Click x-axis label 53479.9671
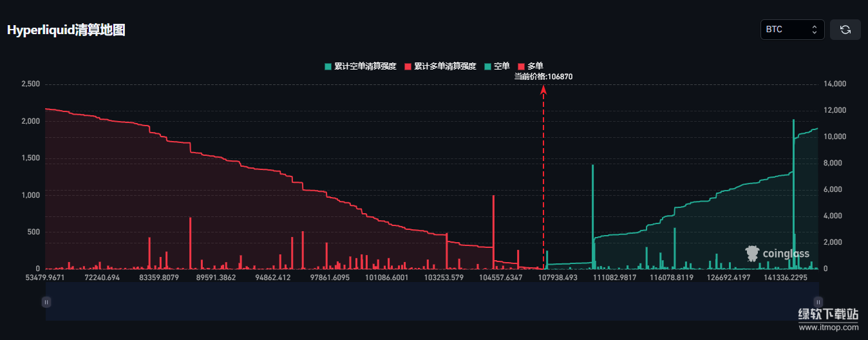This screenshot has height=340, width=868. coord(45,278)
